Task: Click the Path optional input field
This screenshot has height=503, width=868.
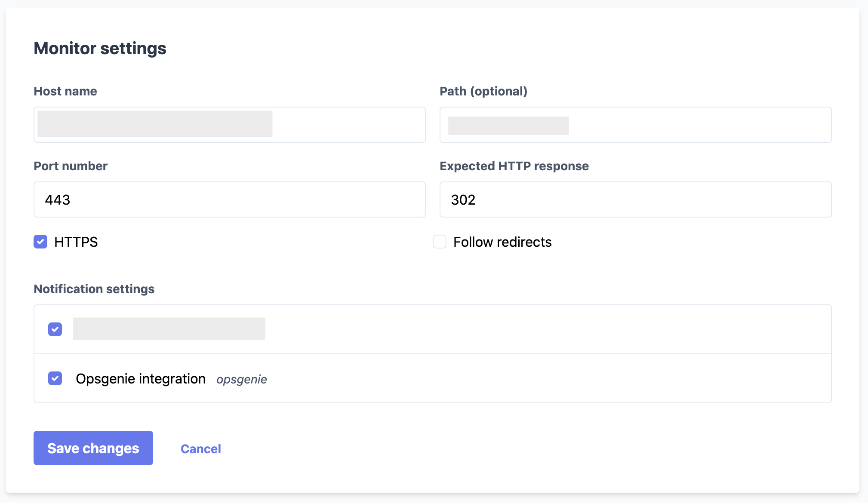Action: click(x=636, y=124)
